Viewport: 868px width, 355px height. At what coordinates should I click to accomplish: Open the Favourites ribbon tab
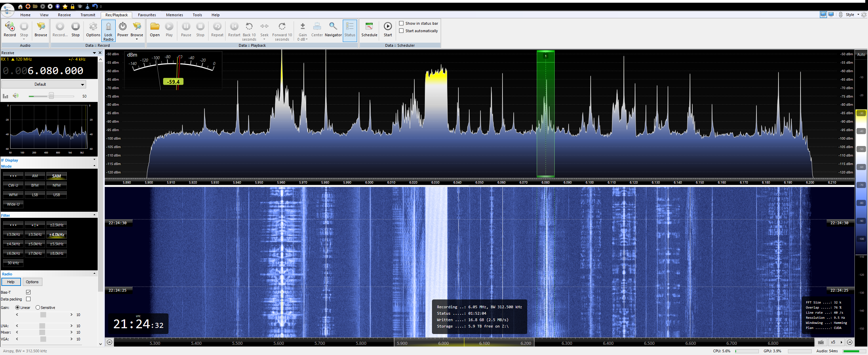point(147,15)
